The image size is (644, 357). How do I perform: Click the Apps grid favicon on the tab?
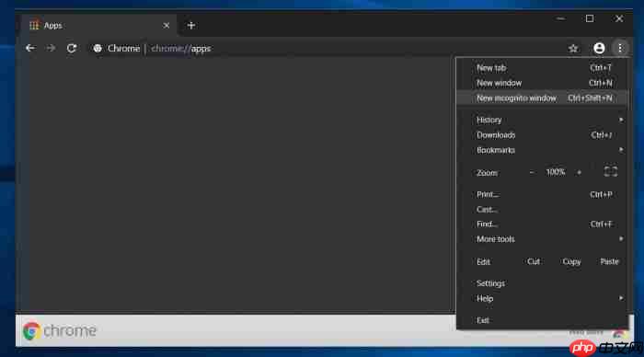[34, 25]
